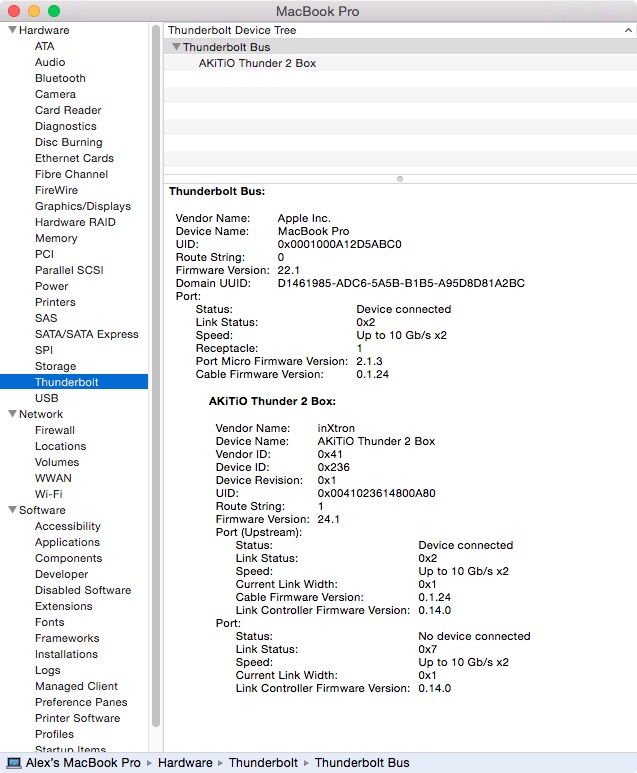637x773 pixels.
Task: Select Locations under Network
Action: (61, 446)
